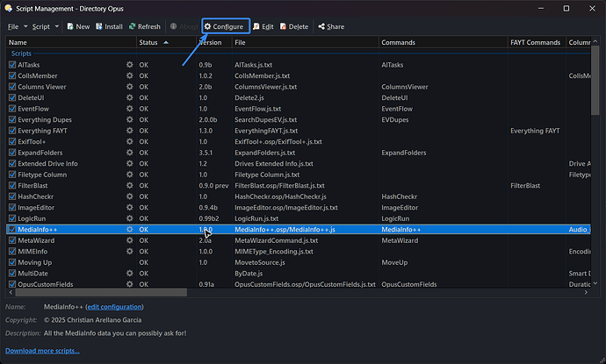The height and width of the screenshot is (364, 606).
Task: Select the EVDupes command cell
Action: (395, 119)
